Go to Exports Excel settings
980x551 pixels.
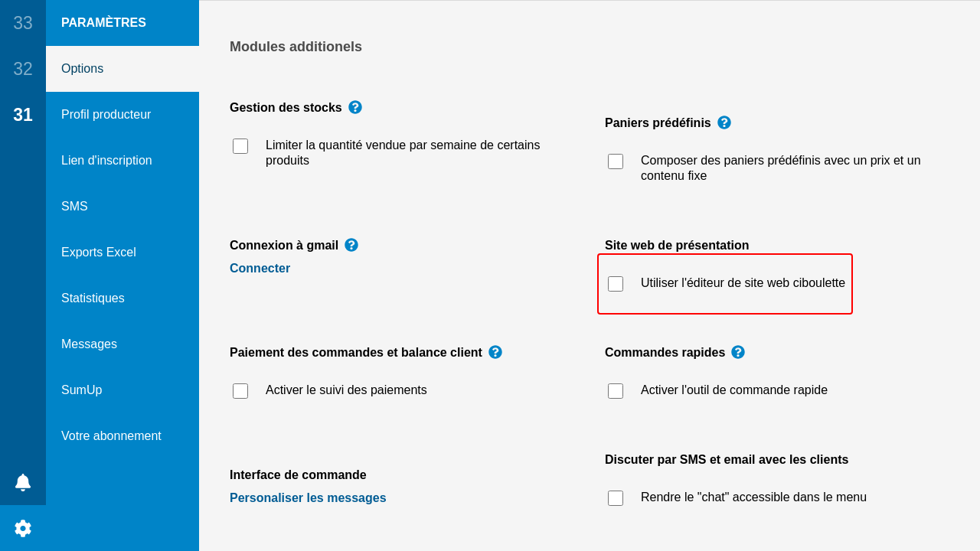pyautogui.click(x=99, y=253)
